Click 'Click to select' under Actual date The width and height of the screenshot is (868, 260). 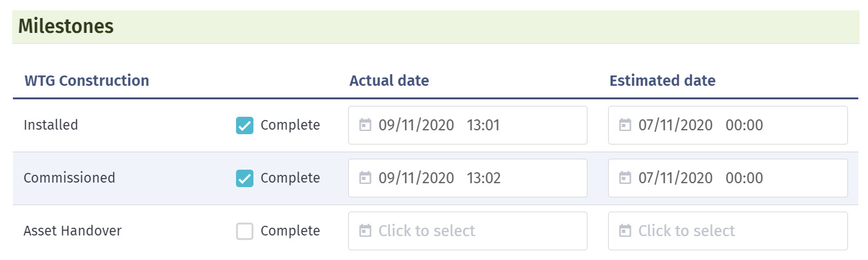[x=427, y=231]
